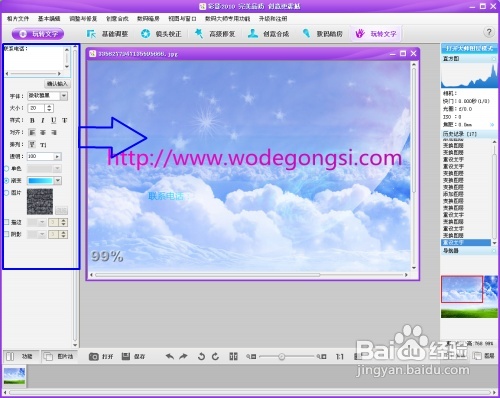Open the 调整与修复 menu

click(x=83, y=19)
